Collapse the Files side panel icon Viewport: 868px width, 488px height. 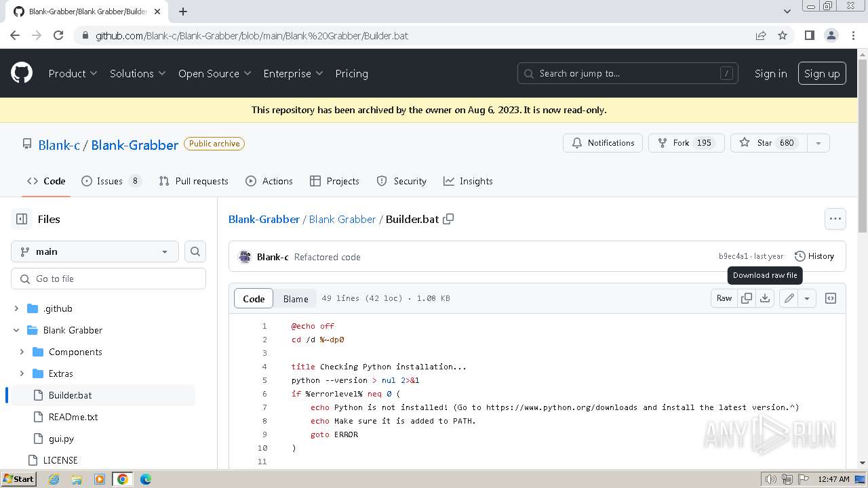click(x=22, y=219)
